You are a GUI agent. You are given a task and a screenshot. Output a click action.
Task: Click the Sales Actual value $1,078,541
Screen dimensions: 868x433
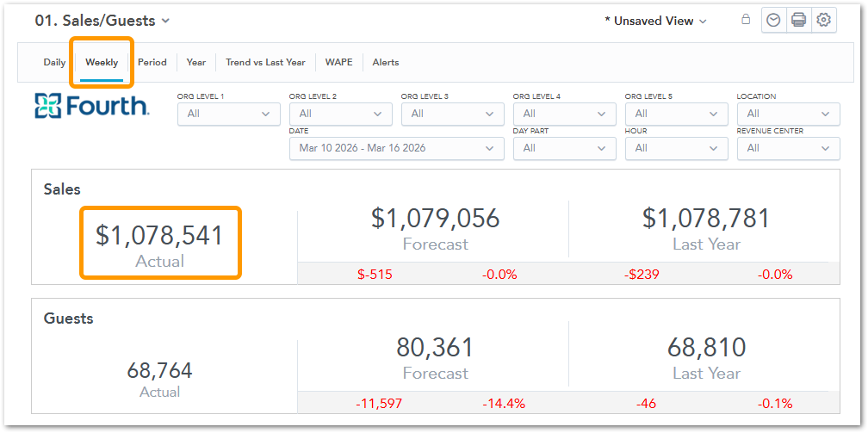tap(159, 236)
